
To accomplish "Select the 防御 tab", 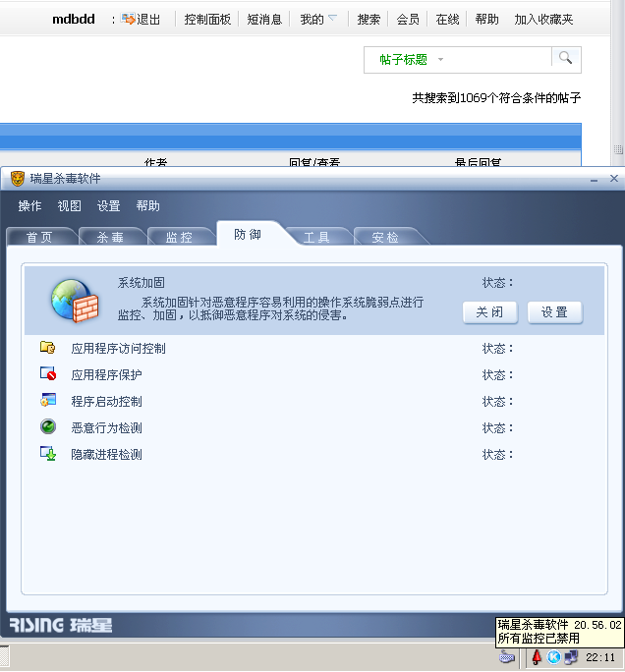I will 248,235.
